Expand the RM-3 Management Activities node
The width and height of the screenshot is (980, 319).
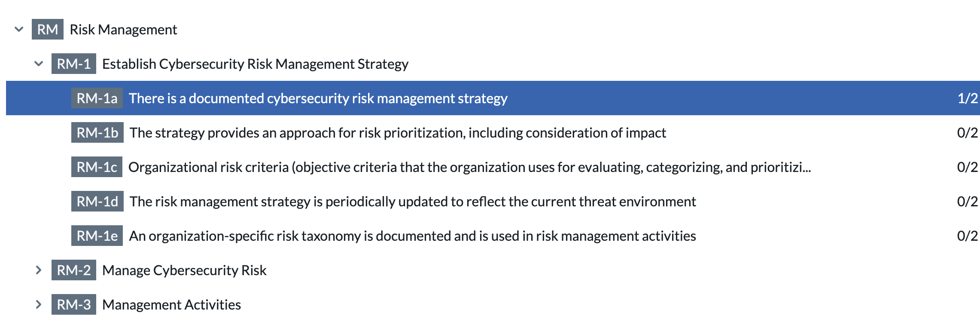(39, 304)
